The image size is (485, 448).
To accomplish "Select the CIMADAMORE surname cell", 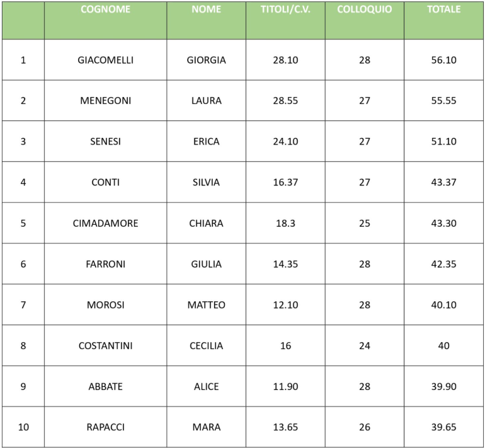I will tap(105, 223).
